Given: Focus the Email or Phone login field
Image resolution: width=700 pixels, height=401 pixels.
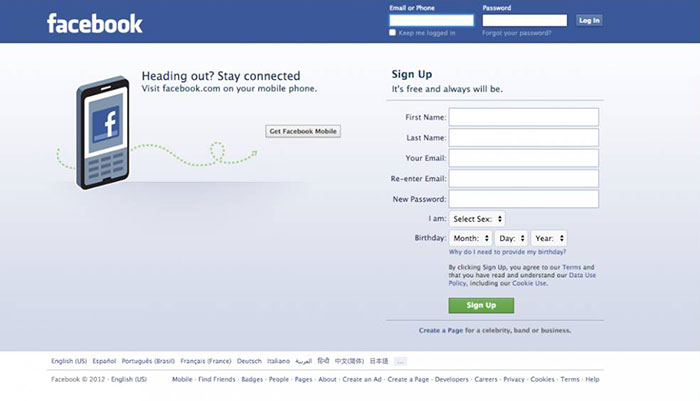Looking at the screenshot, I should pyautogui.click(x=431, y=21).
